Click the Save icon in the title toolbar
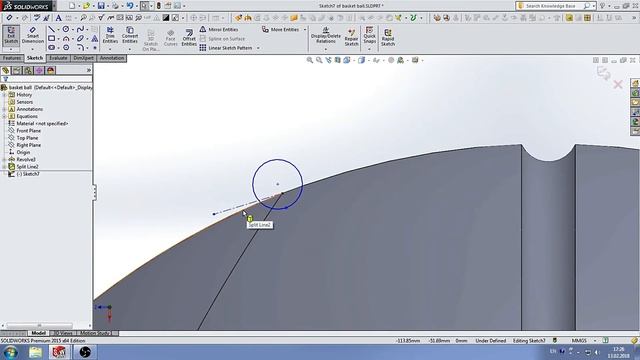 pyautogui.click(x=101, y=6)
